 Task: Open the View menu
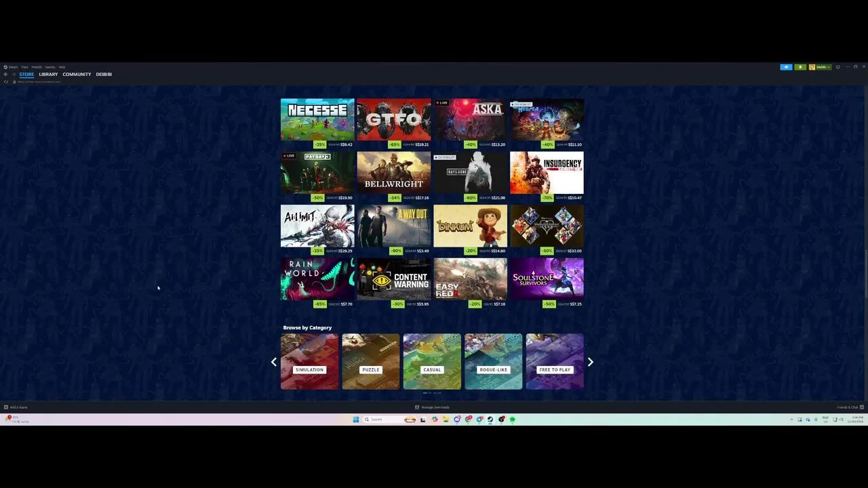pos(24,67)
